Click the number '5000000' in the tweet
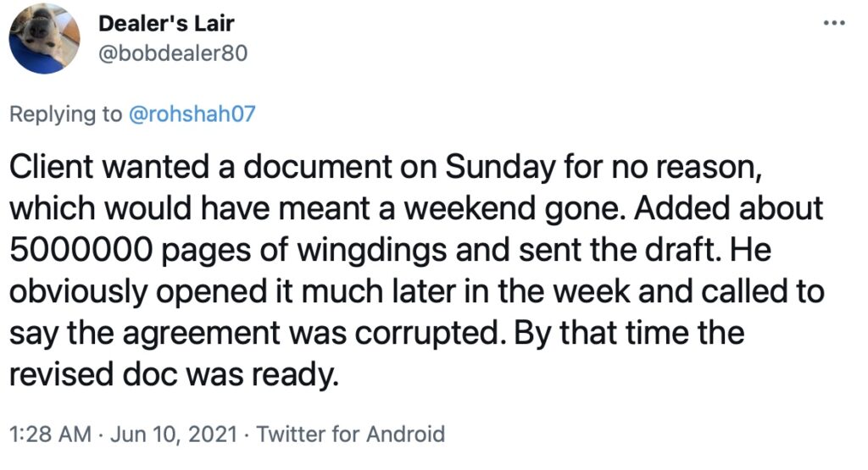Image resolution: width=868 pixels, height=470 pixels. point(81,249)
